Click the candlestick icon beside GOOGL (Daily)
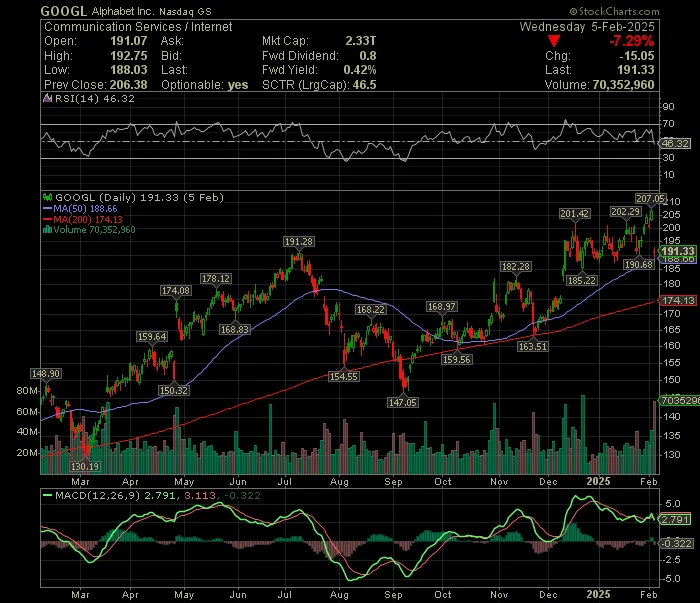Viewport: 700px width, 603px height. 47,197
